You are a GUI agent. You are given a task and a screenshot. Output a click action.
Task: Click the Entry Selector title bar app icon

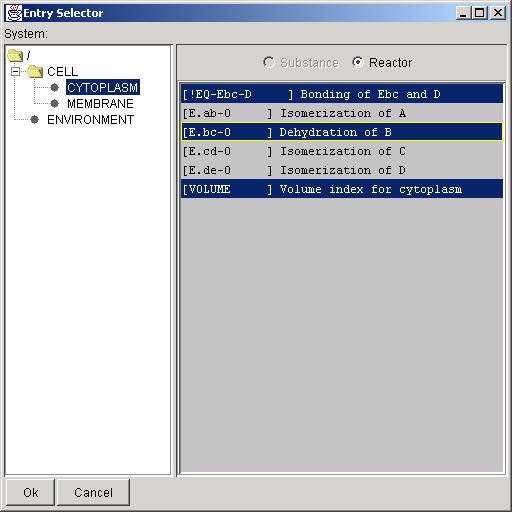pyautogui.click(x=14, y=13)
